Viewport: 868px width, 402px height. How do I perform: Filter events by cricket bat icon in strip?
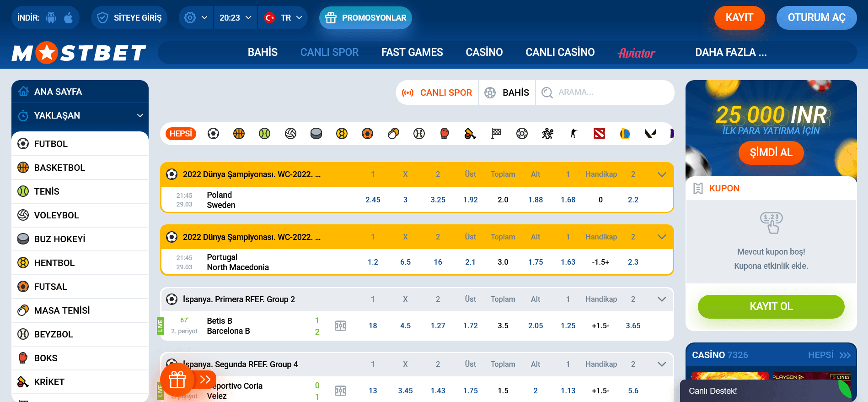pyautogui.click(x=470, y=133)
